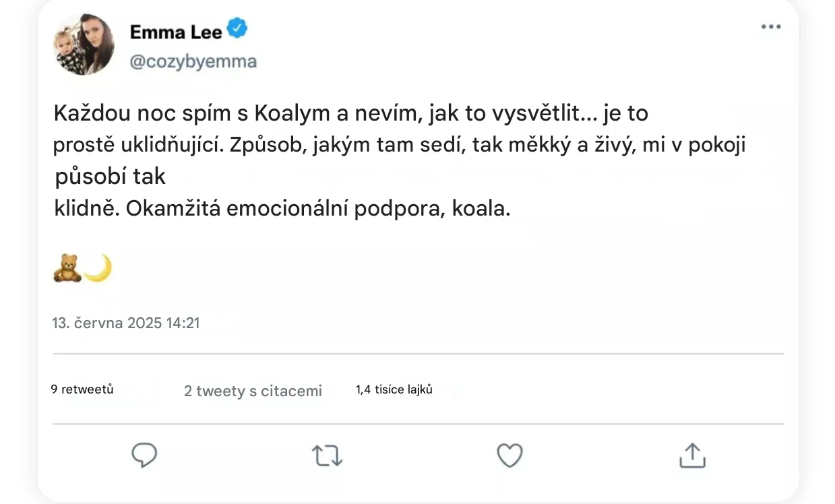Click the "působí tak" text line
This screenshot has width=835, height=504.
[x=110, y=177]
